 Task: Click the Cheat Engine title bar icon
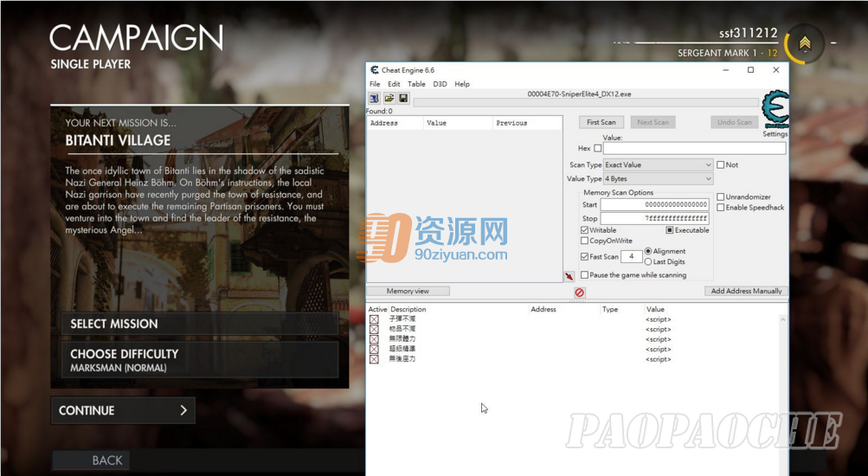[375, 70]
